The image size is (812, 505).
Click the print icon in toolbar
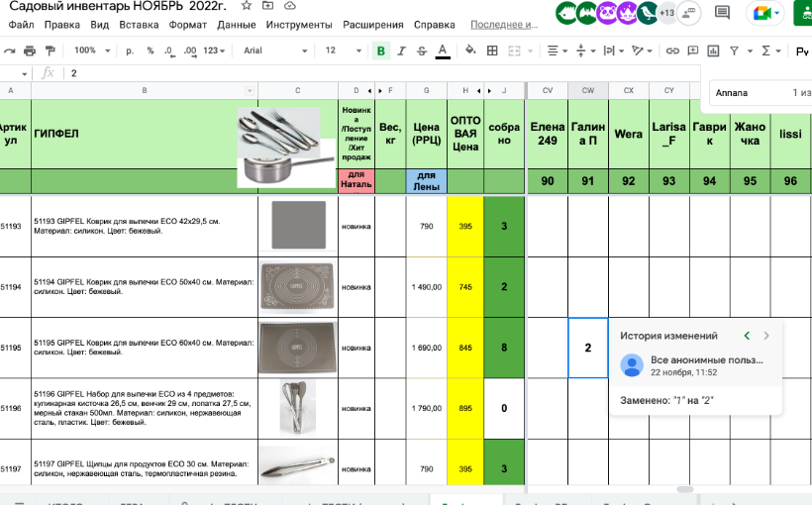point(30,50)
